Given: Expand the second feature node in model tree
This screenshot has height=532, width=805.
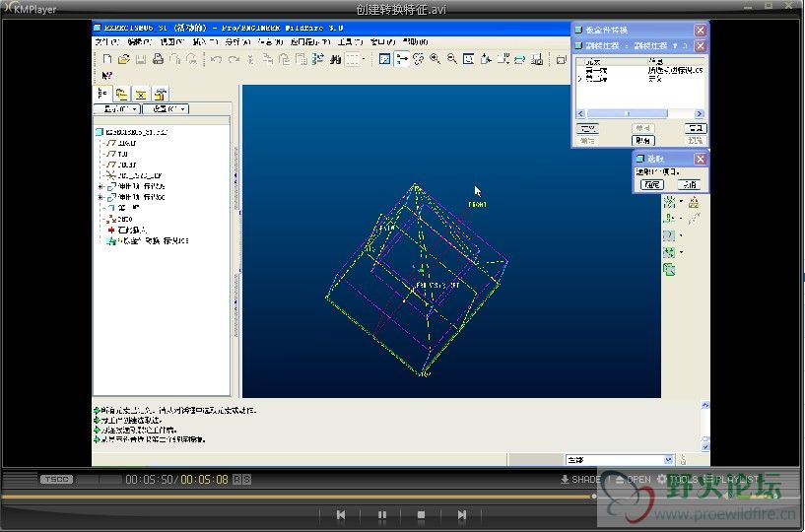Looking at the screenshot, I should [101, 197].
